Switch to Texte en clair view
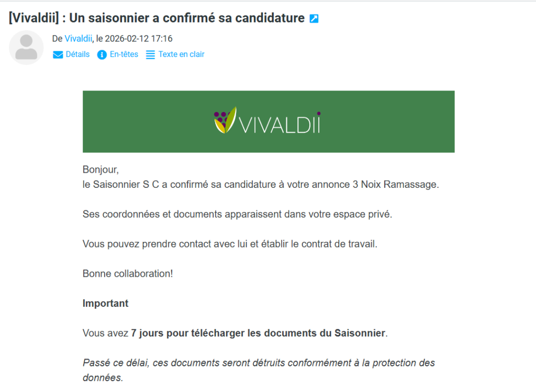Viewport: 536px width, 392px height. pyautogui.click(x=181, y=54)
